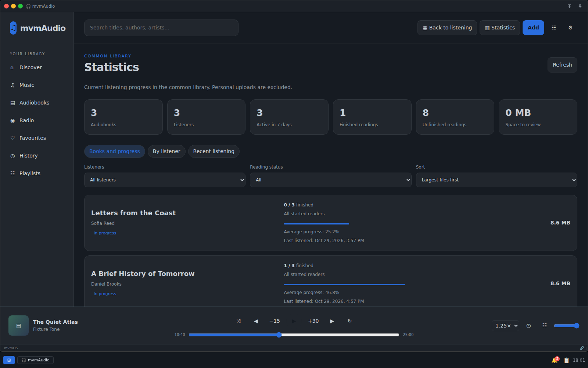Click the Audiobooks stat card
The image size is (588, 368).
pyautogui.click(x=123, y=117)
